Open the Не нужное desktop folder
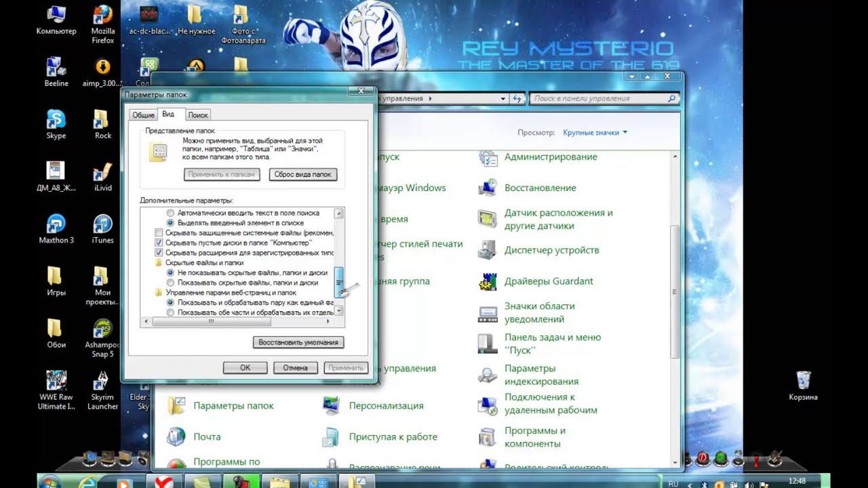The image size is (868, 488). (196, 20)
